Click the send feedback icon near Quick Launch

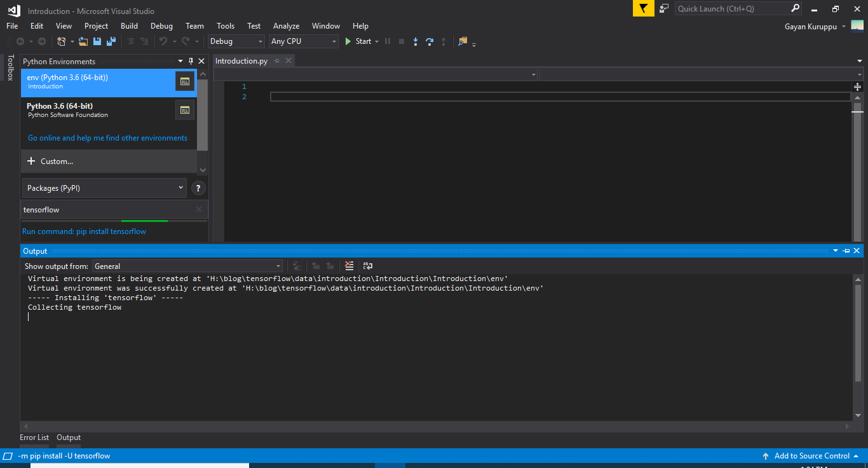[664, 8]
